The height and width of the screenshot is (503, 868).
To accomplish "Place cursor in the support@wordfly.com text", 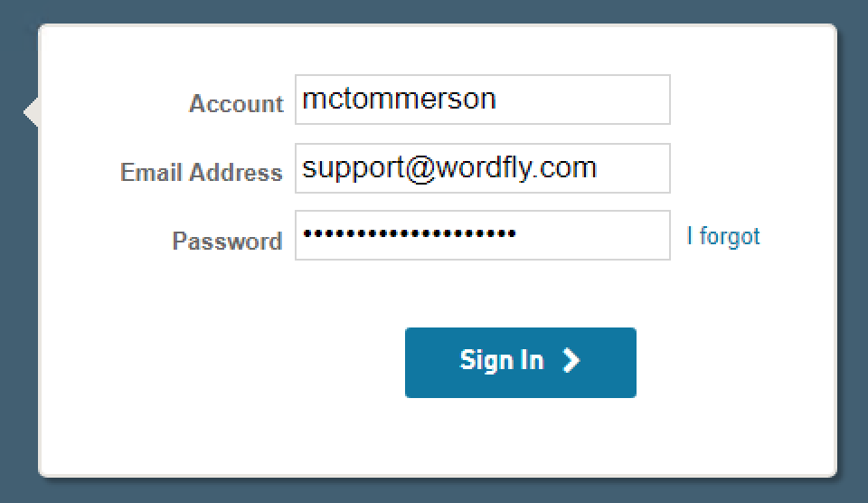I will pyautogui.click(x=449, y=168).
